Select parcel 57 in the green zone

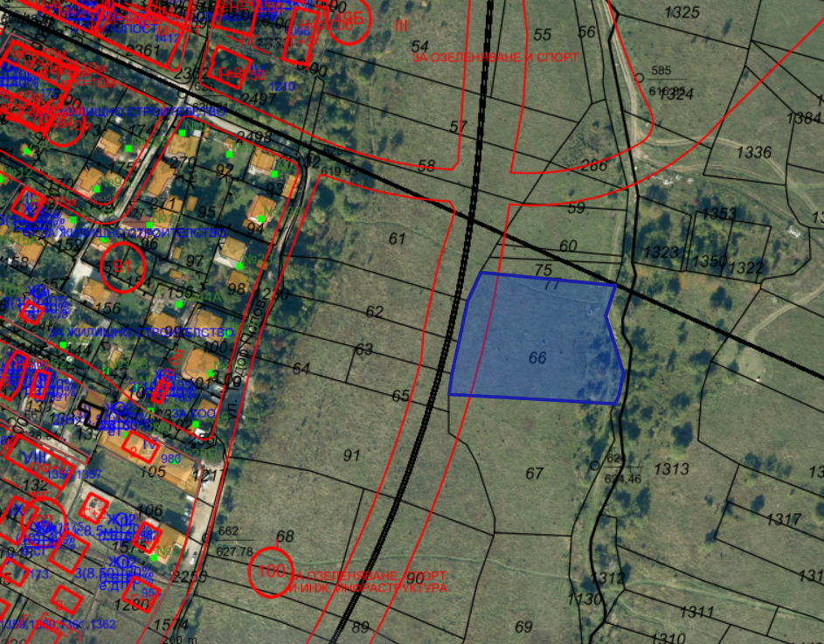coord(458,127)
